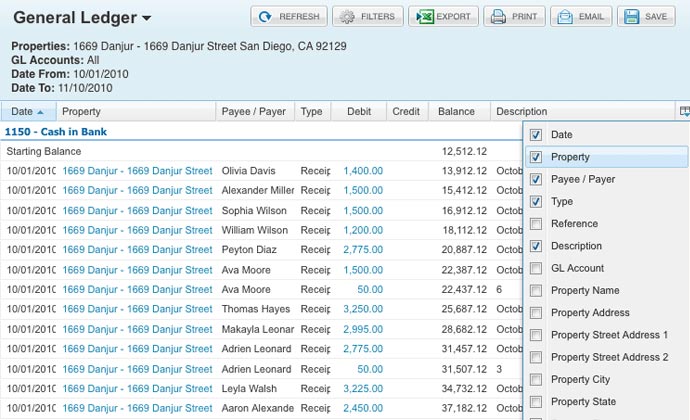The height and width of the screenshot is (420, 690).
Task: Enable the Property Street Address 2 checkbox
Action: [536, 357]
